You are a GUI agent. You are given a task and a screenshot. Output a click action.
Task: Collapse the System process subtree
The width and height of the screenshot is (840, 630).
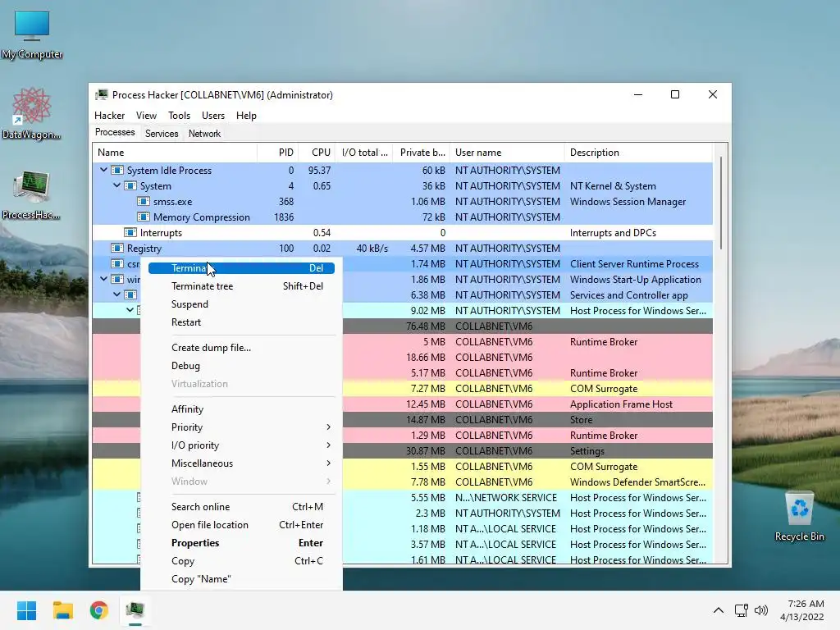[x=116, y=185]
